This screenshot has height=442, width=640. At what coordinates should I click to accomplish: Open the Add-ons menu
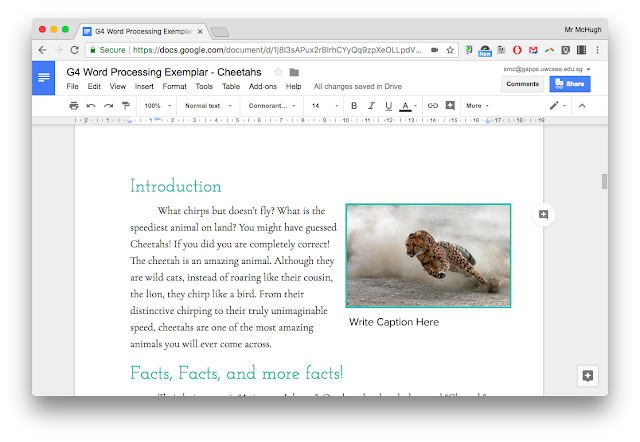point(262,87)
